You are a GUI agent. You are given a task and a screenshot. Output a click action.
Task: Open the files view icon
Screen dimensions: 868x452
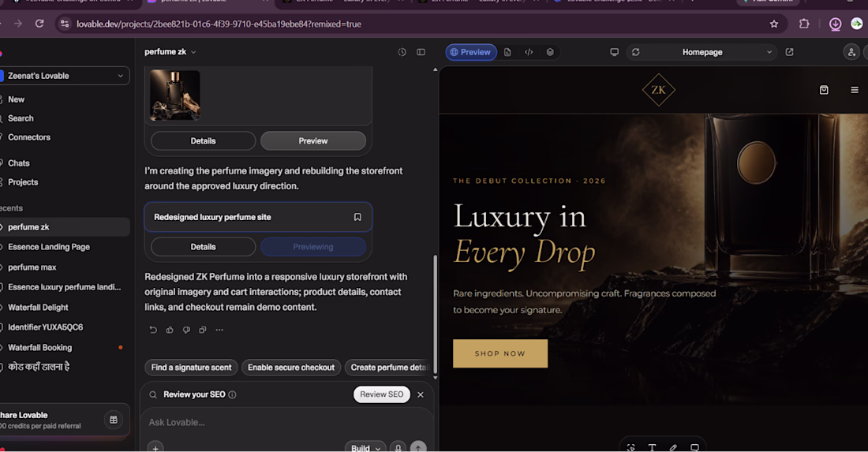(x=507, y=52)
